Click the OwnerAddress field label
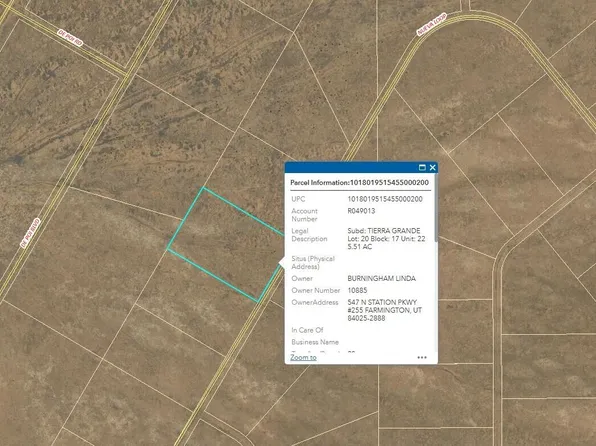 315,302
